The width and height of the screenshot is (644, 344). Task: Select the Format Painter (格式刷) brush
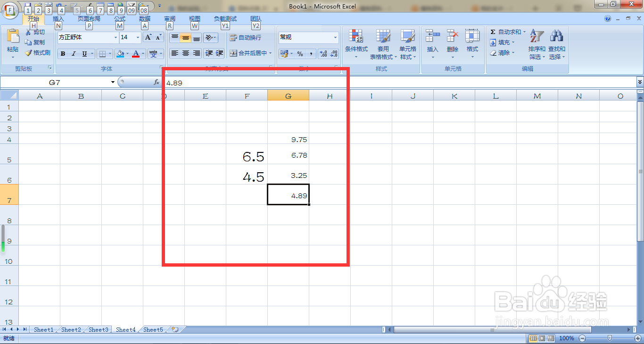tap(38, 53)
